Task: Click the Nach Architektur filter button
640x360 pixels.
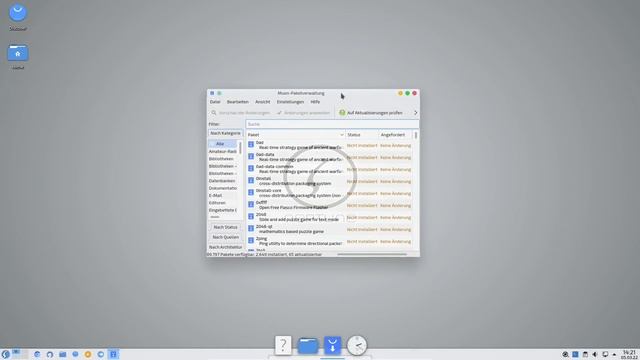Action: 225,247
